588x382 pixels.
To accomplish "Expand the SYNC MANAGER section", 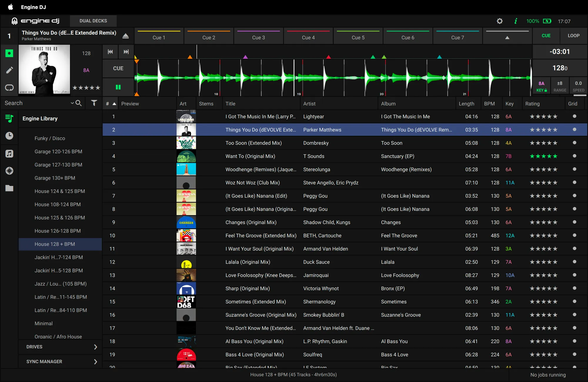I will coord(95,362).
